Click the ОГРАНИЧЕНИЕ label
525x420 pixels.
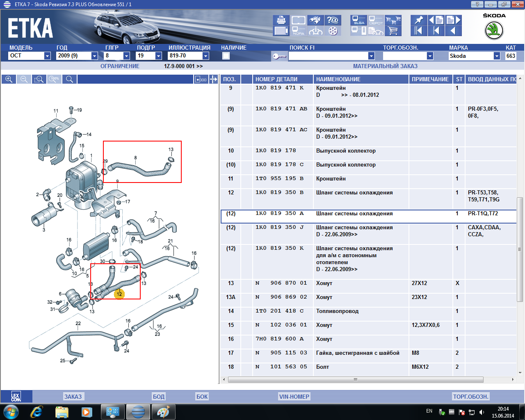coord(120,66)
